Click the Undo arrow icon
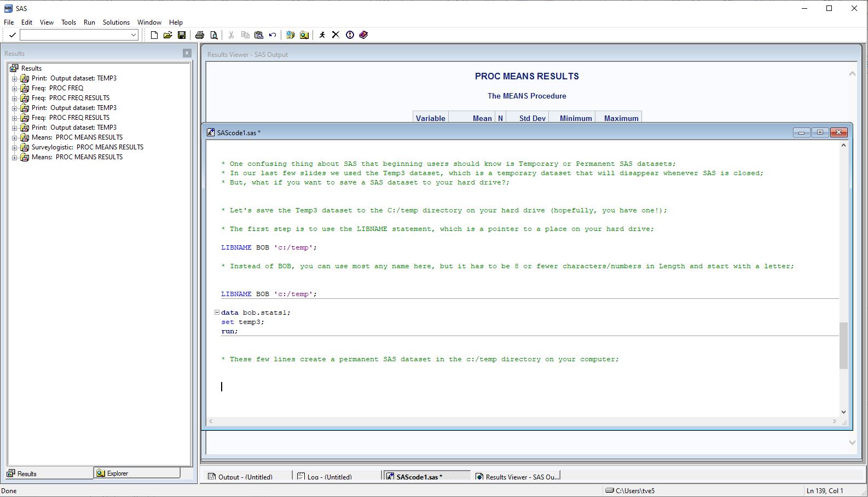The height and width of the screenshot is (497, 868). [273, 35]
